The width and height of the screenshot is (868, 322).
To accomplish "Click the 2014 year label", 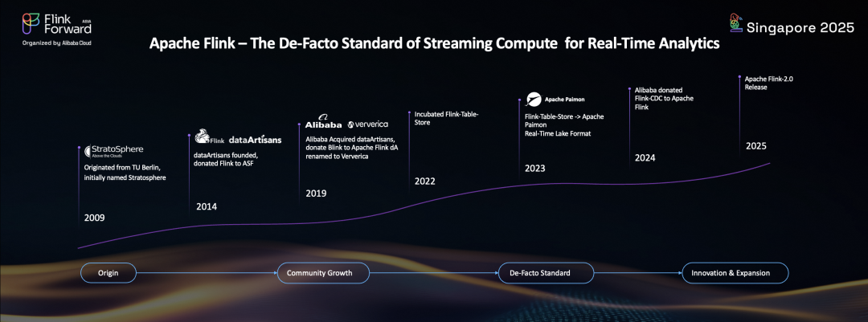I will coord(207,207).
